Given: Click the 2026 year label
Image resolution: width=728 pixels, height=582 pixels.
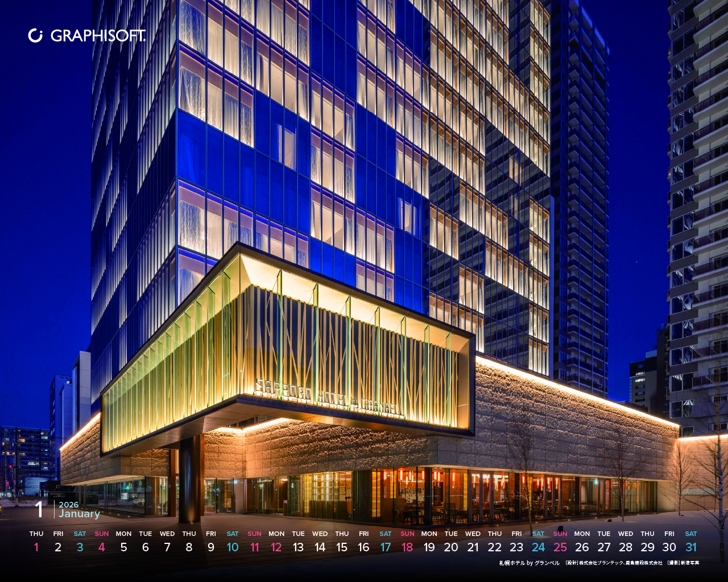Looking at the screenshot, I should 69,505.
